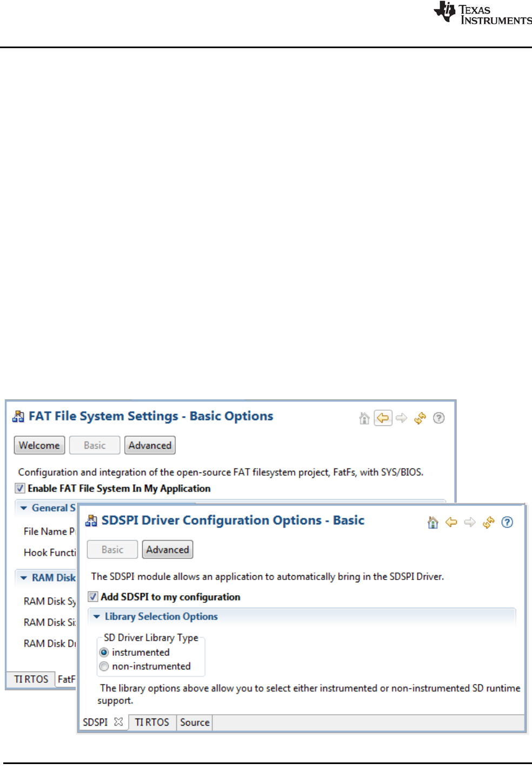Screen dimensions: 532x770
Task: Click 'RAM Disk Dr' label
Action: click(50, 643)
